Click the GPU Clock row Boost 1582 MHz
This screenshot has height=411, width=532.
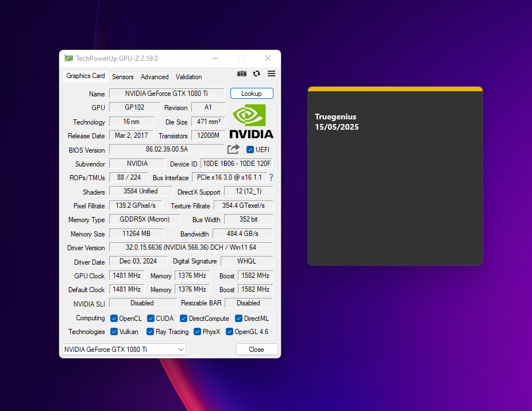tap(255, 276)
